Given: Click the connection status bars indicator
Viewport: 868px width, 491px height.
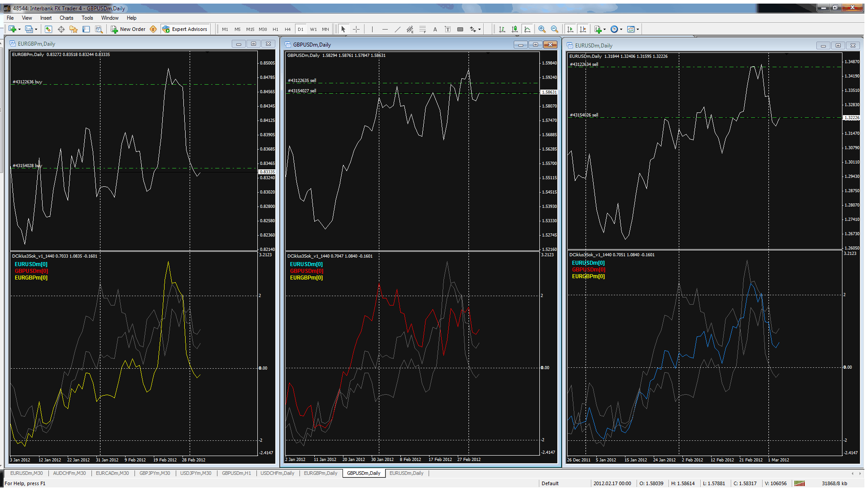Looking at the screenshot, I should [799, 483].
